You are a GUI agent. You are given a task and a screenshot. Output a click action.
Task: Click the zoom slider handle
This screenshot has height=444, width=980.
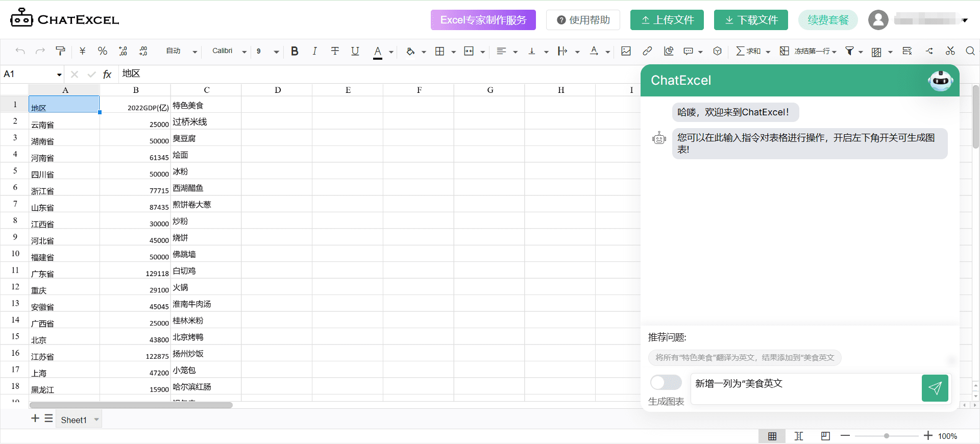[887, 436]
